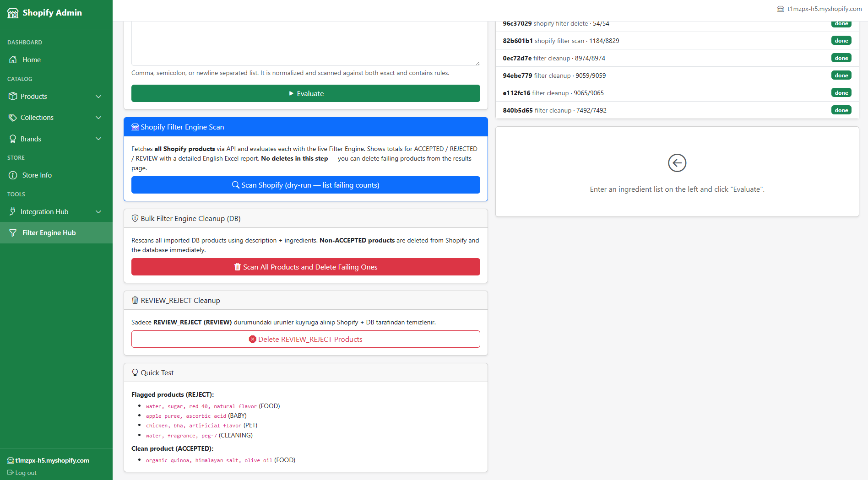Click the Products box icon
Screen dimensions: 868x480
13,96
